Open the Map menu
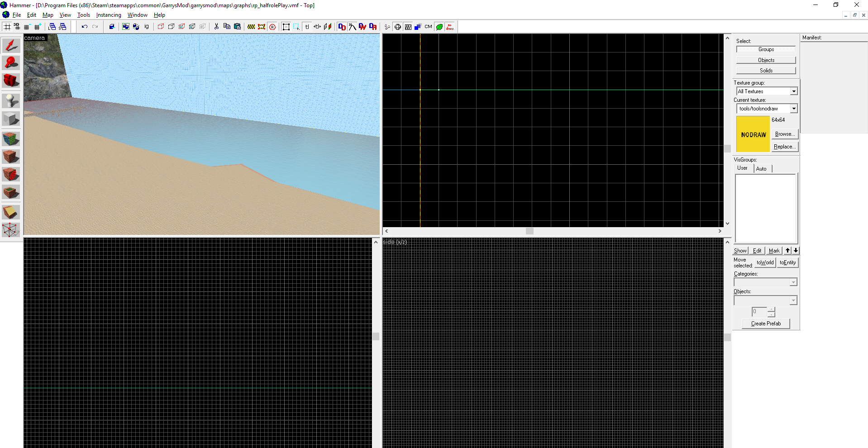Screen dimensions: 868x448 coord(48,15)
